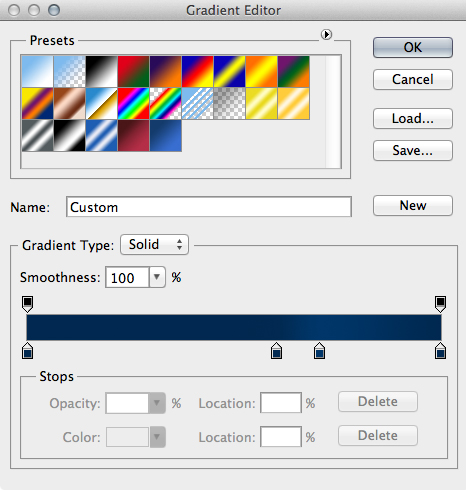Open the Gradient Type dropdown
466x490 pixels.
point(154,245)
